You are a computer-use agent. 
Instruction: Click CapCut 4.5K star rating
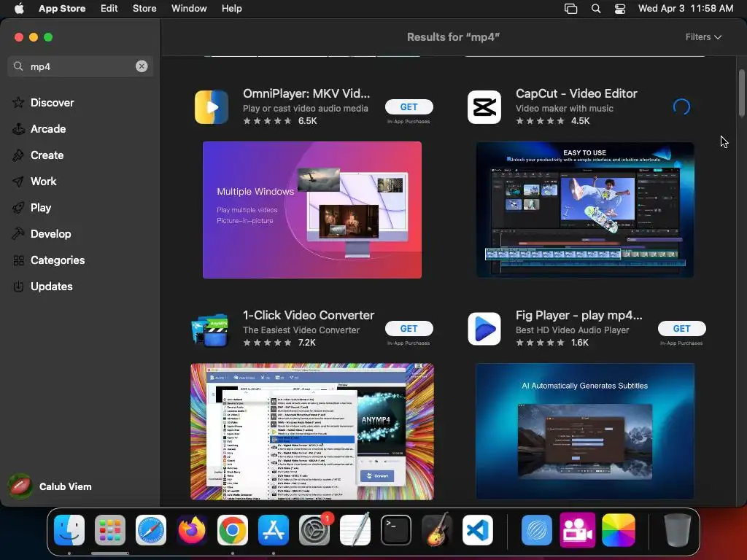pyautogui.click(x=553, y=121)
